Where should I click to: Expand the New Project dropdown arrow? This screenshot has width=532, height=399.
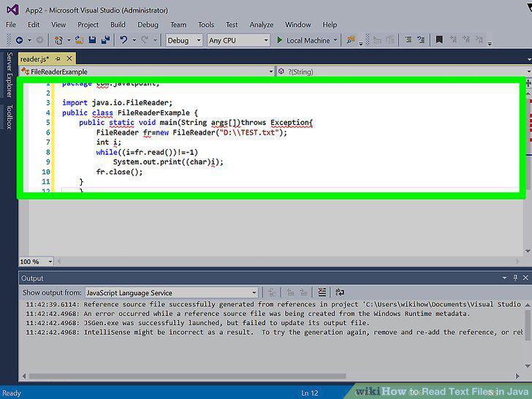tap(69, 40)
